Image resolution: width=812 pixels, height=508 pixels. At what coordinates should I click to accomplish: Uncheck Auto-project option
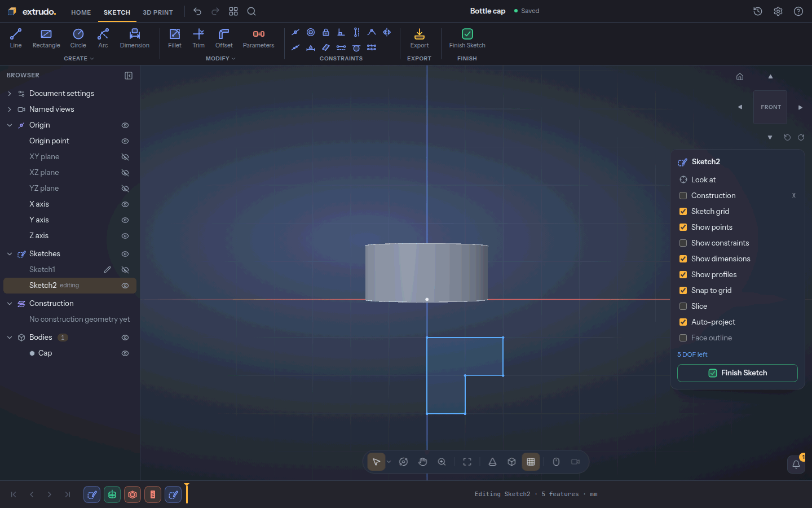pos(683,322)
